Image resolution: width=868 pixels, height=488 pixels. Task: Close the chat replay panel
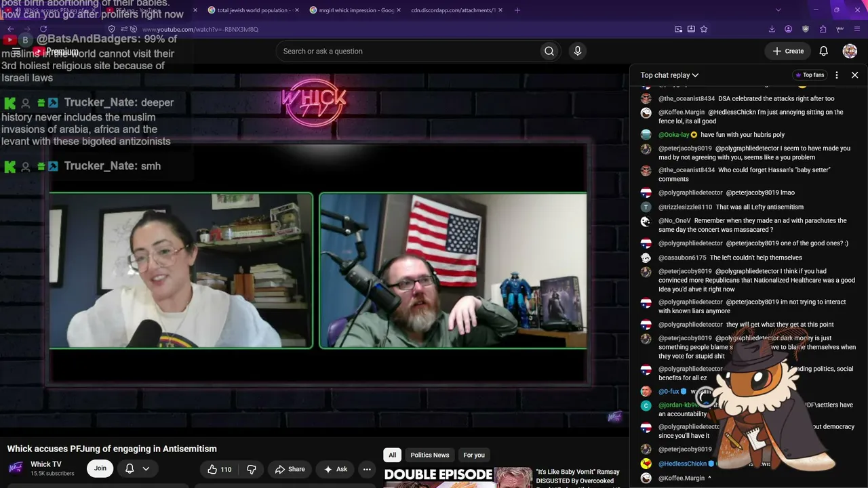click(854, 75)
